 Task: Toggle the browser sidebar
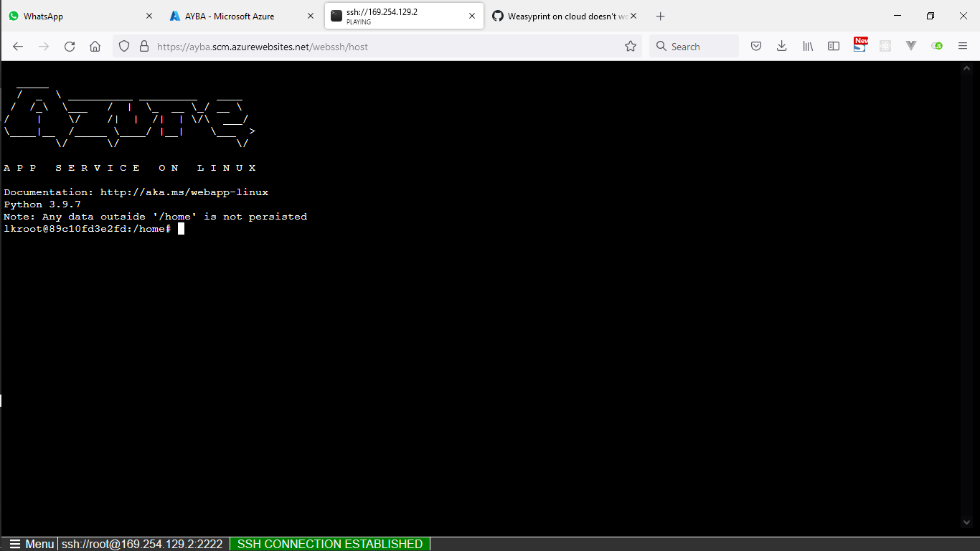[833, 46]
